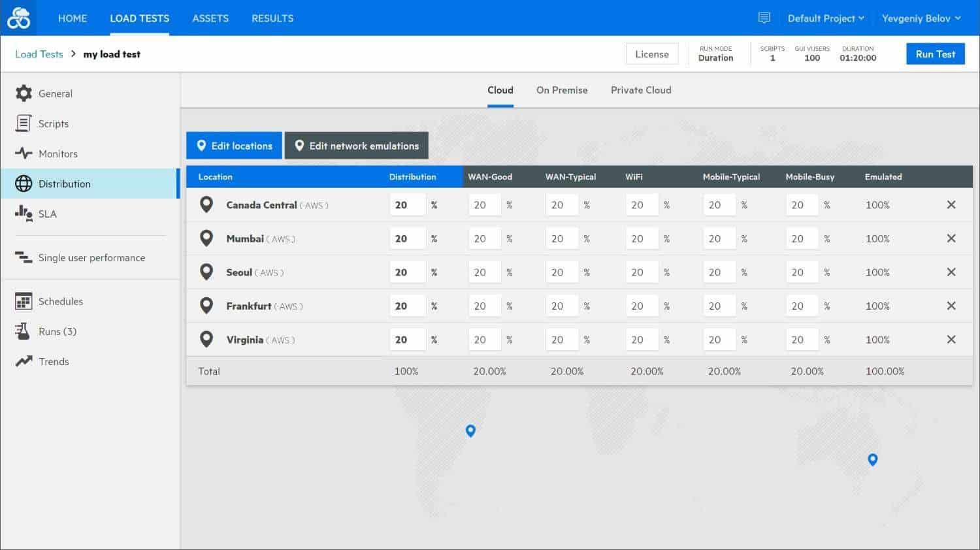Open Trends in the sidebar
980x550 pixels.
click(90, 361)
